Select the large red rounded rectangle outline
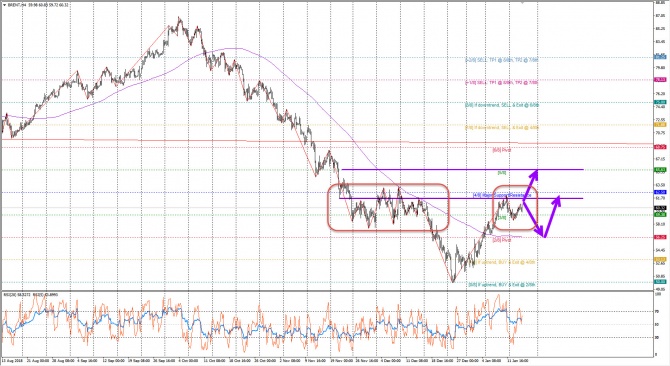Screen dimensions: 670x366 388,208
